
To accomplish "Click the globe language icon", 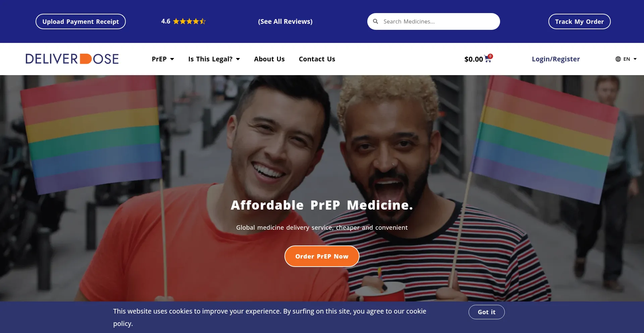I will click(618, 59).
